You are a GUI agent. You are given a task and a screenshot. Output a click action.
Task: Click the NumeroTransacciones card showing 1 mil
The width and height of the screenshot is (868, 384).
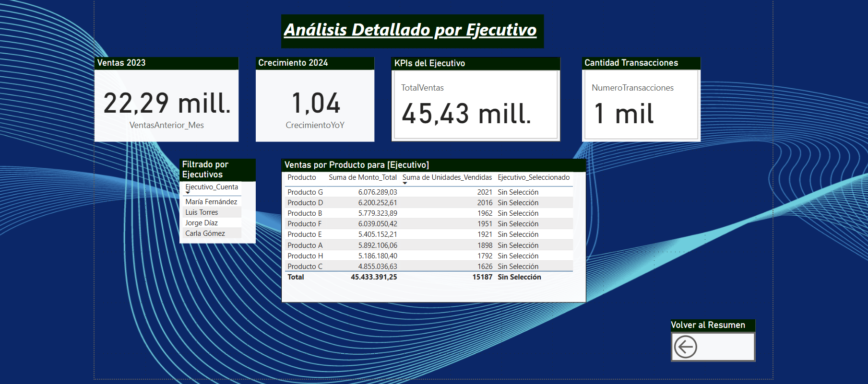(624, 114)
